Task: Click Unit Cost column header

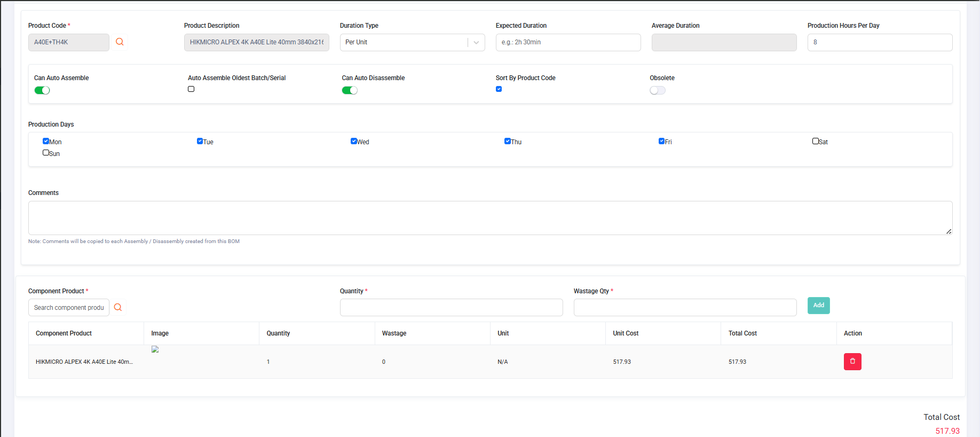Action: click(x=626, y=333)
